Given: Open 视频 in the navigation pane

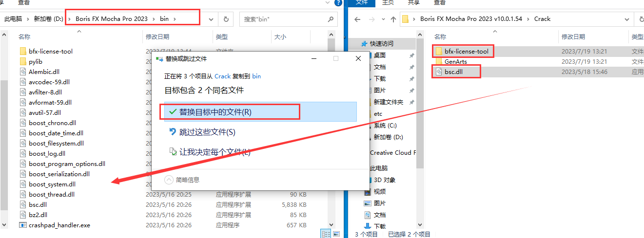Looking at the screenshot, I should point(380,191).
